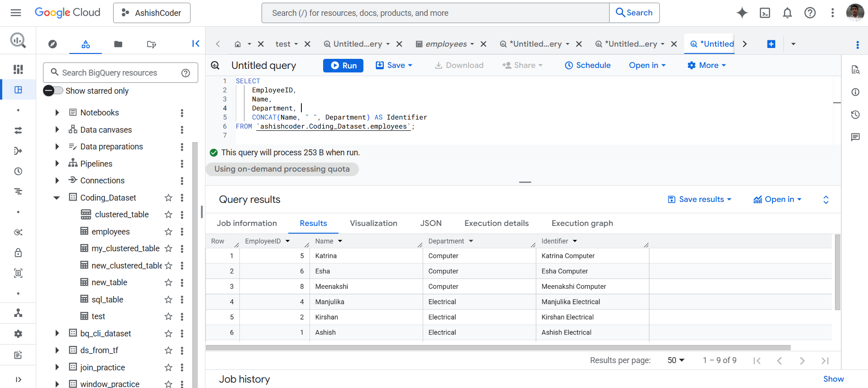Open more actions for new_table
The height and width of the screenshot is (388, 868).
(x=182, y=283)
